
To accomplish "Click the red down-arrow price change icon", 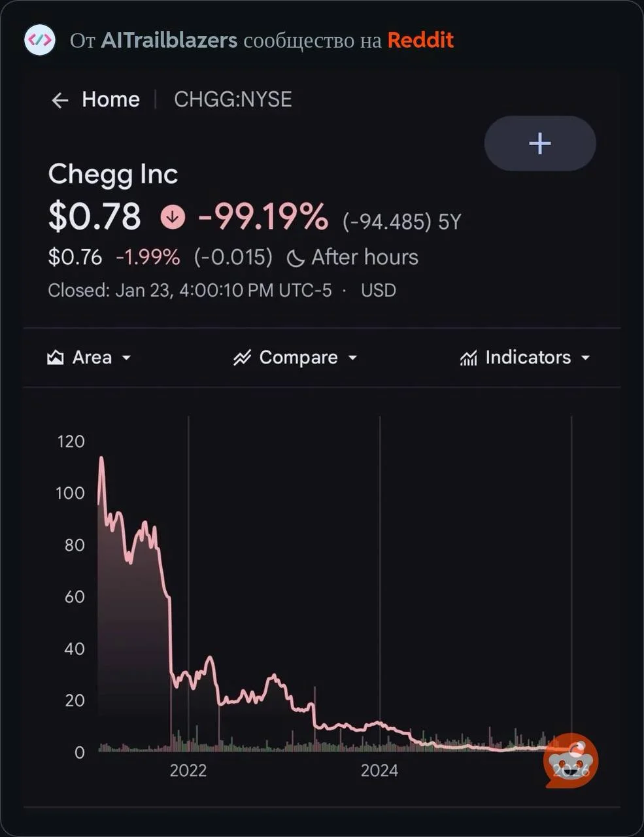I will [173, 217].
